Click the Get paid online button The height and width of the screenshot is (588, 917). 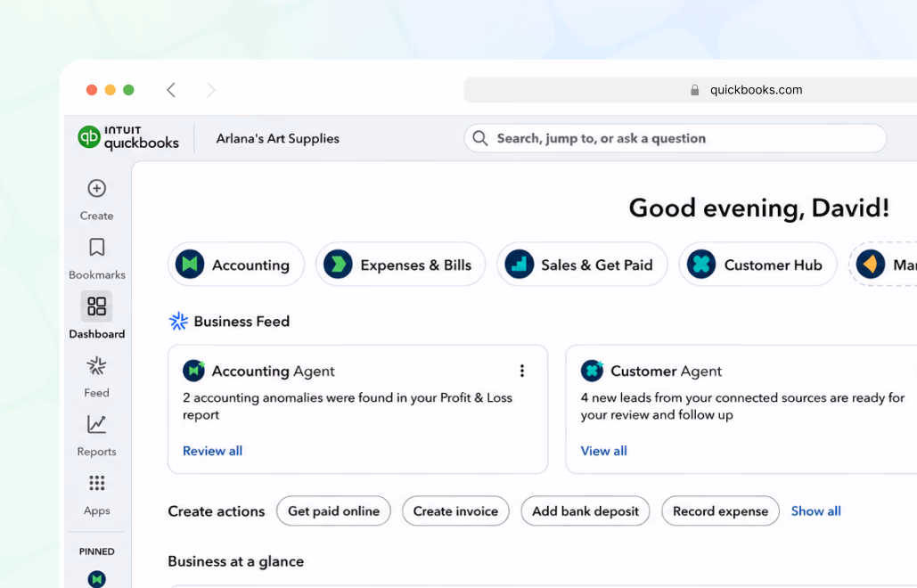coord(333,510)
